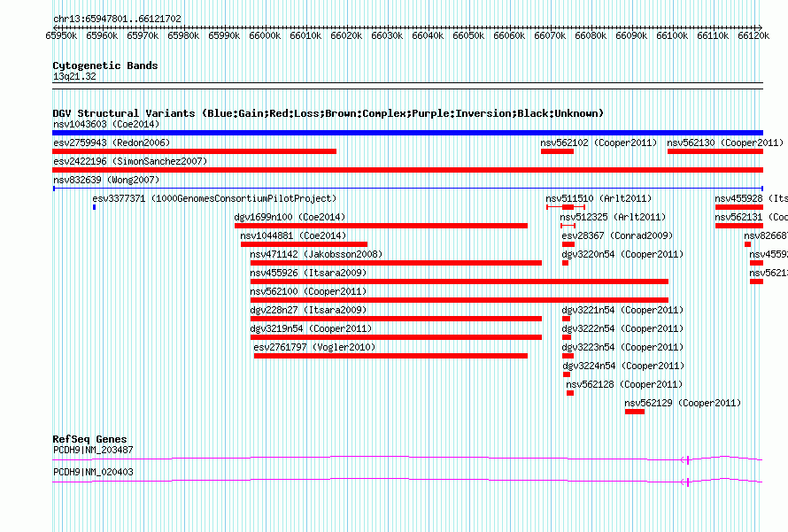Click the blue gain bar of nsv1043603
The height and width of the screenshot is (532, 788).
pyautogui.click(x=407, y=133)
